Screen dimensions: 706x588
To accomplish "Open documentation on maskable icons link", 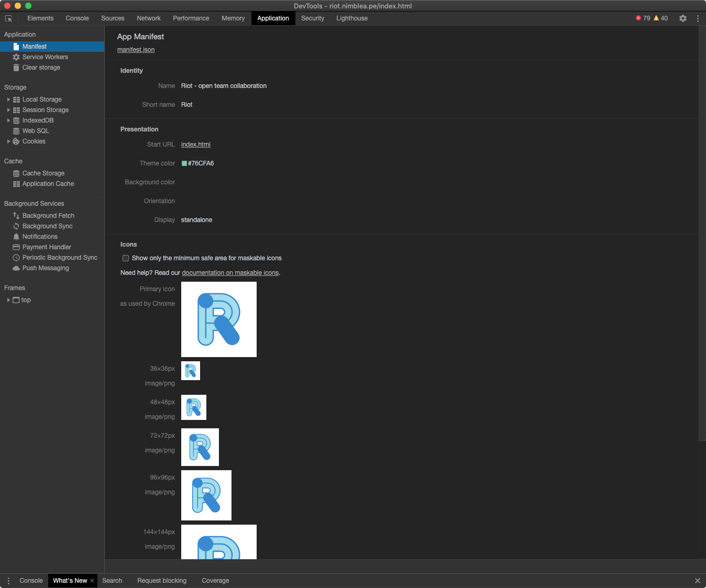I will click(230, 273).
